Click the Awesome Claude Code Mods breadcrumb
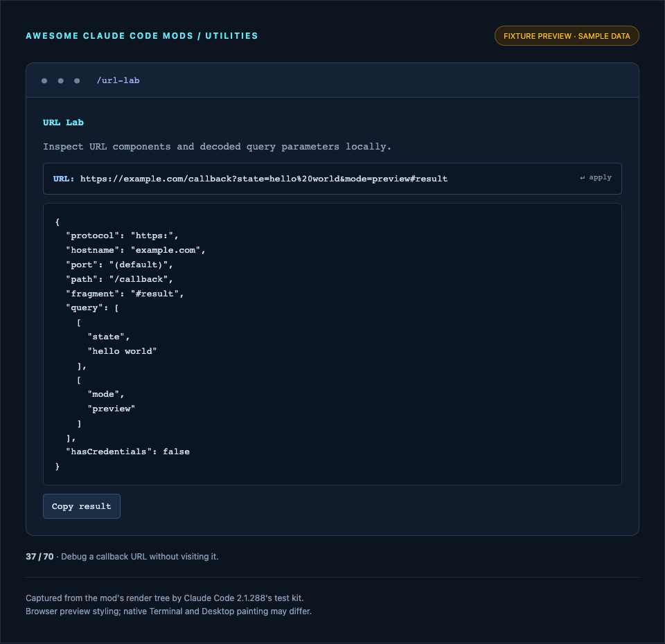This screenshot has height=644, width=665. [x=141, y=36]
